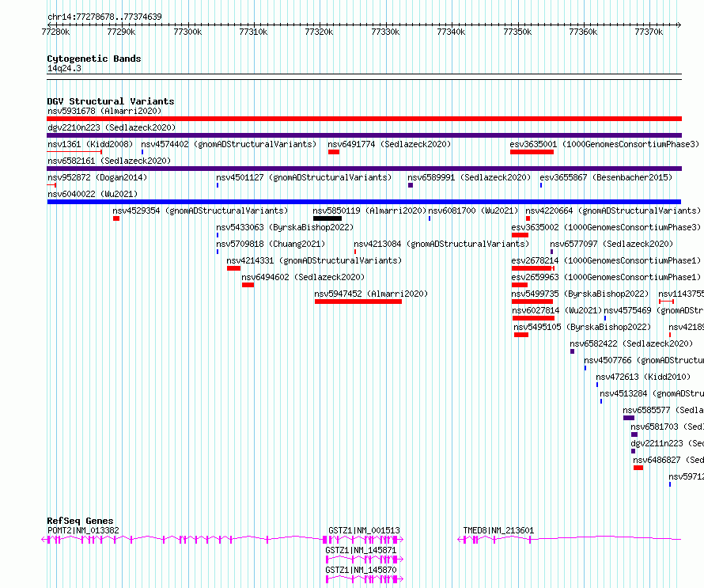Image resolution: width=704 pixels, height=588 pixels.
Task: Click the red nsv4214331 variant bar
Action: pyautogui.click(x=233, y=268)
